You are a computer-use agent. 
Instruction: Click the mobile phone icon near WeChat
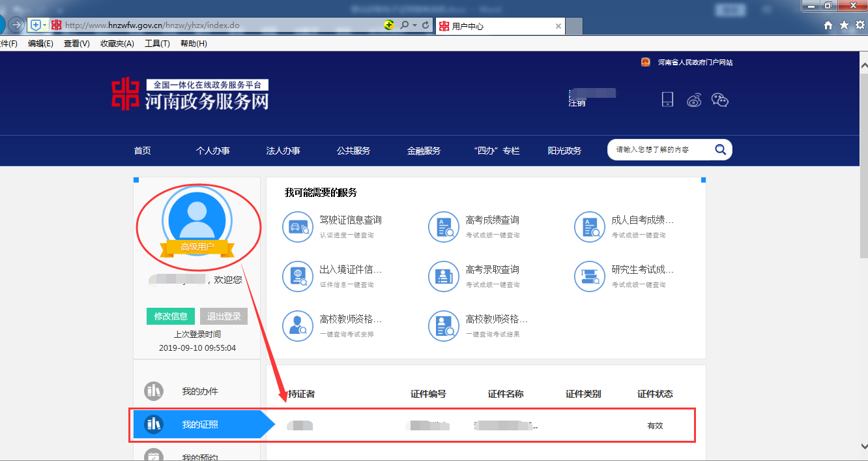coord(667,99)
